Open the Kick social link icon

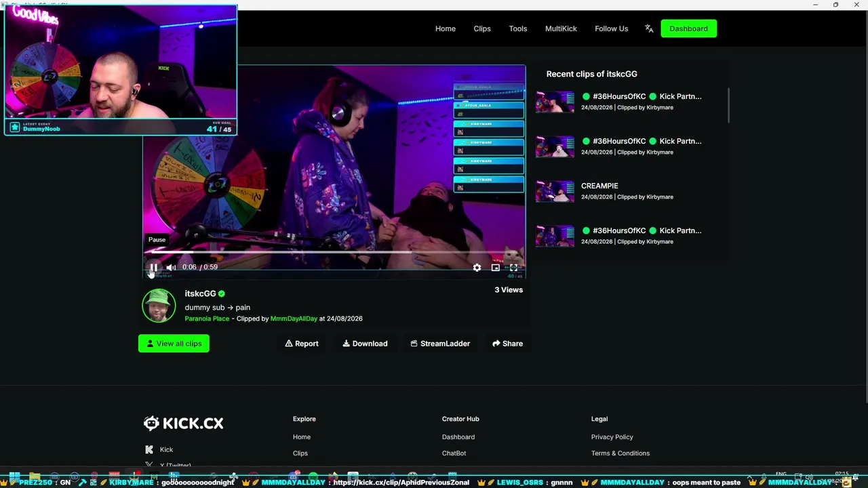pos(149,449)
